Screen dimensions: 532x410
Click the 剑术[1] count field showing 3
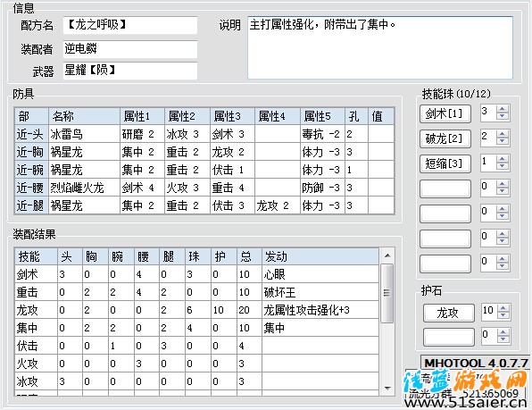488,113
